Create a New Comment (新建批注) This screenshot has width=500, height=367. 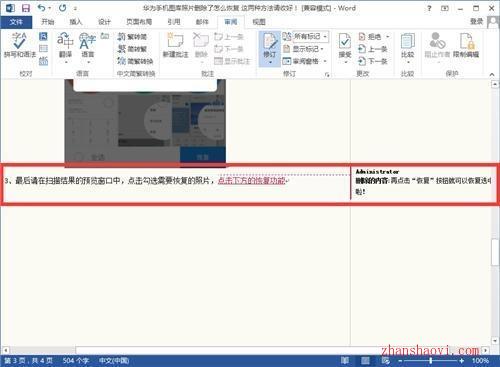pos(175,45)
